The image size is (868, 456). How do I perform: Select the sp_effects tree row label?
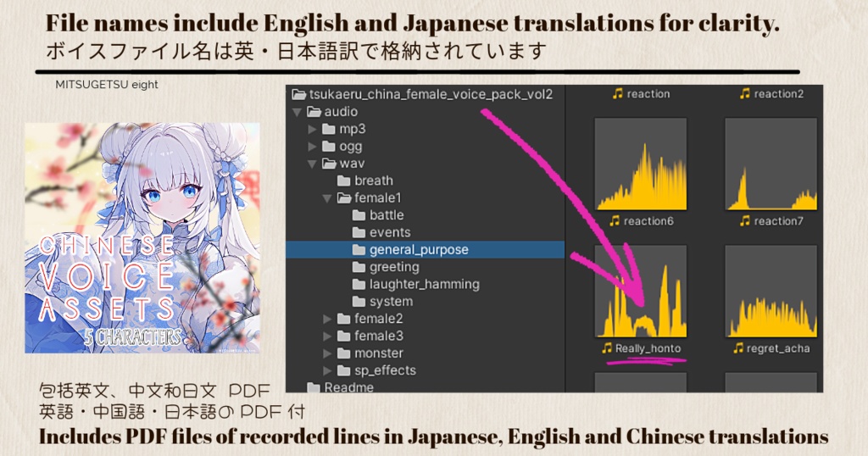coord(386,370)
